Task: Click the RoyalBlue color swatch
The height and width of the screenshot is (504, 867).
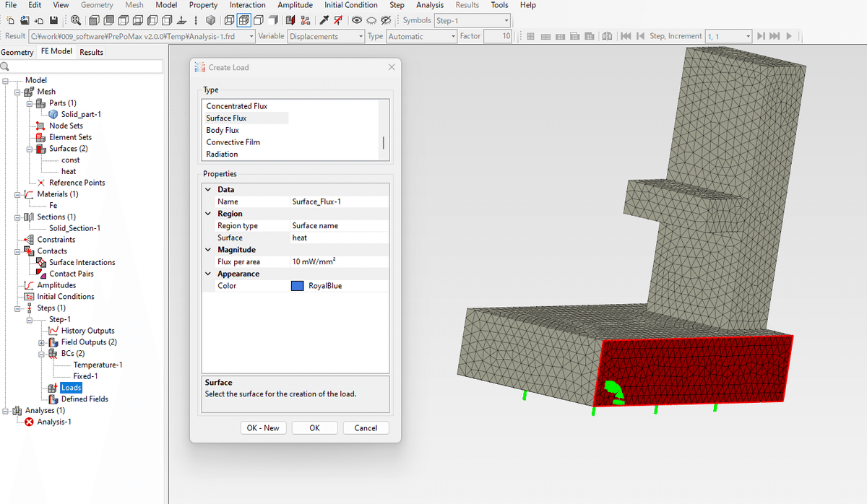Action: 297,286
